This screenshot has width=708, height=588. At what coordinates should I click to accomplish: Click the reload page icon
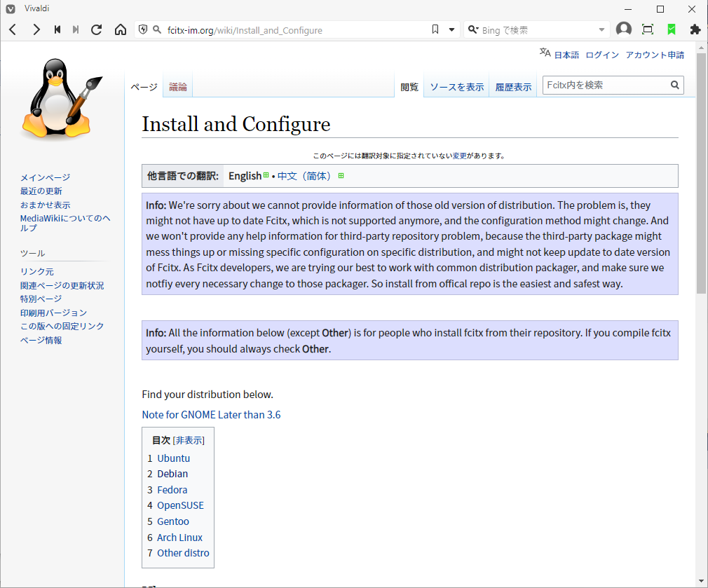(x=95, y=29)
